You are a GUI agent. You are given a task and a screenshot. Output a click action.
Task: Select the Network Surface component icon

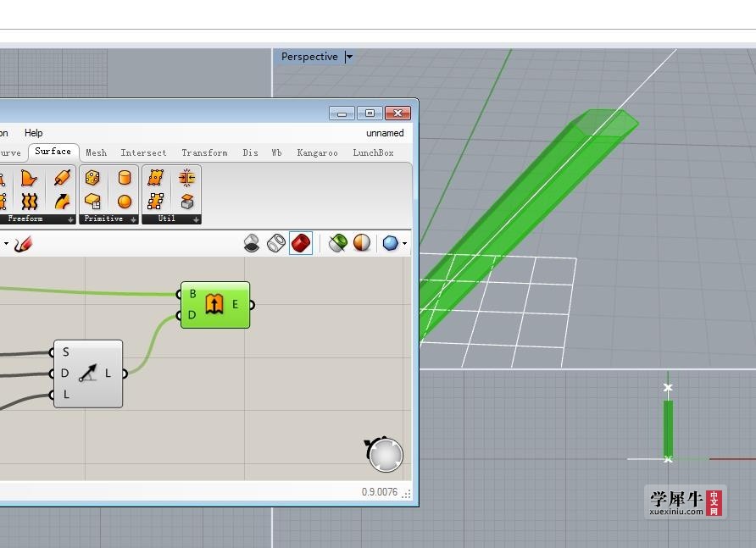[29, 202]
